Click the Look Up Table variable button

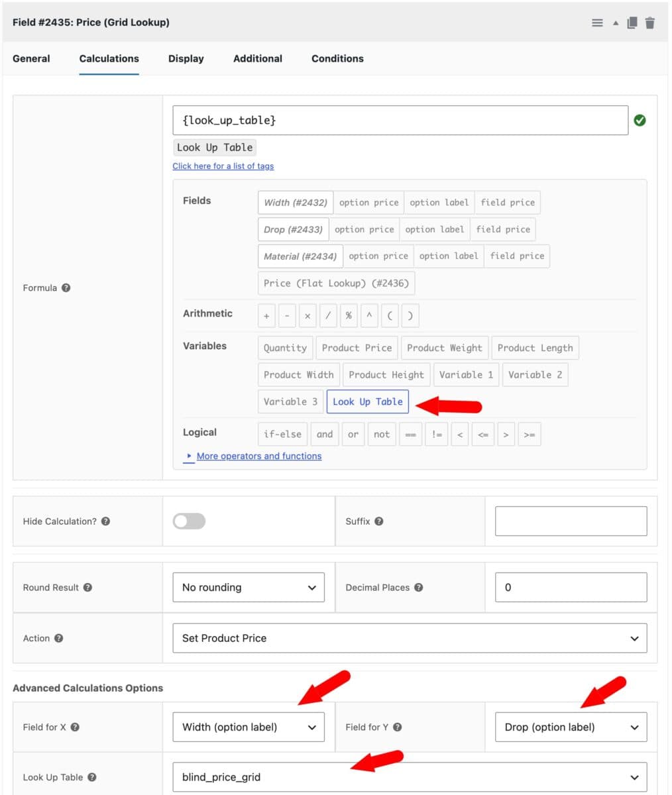click(x=368, y=401)
